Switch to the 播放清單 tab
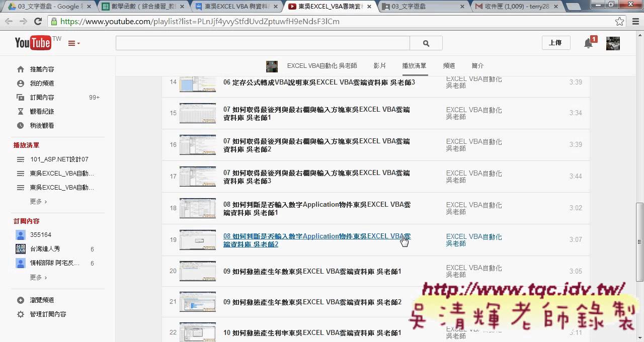 414,66
